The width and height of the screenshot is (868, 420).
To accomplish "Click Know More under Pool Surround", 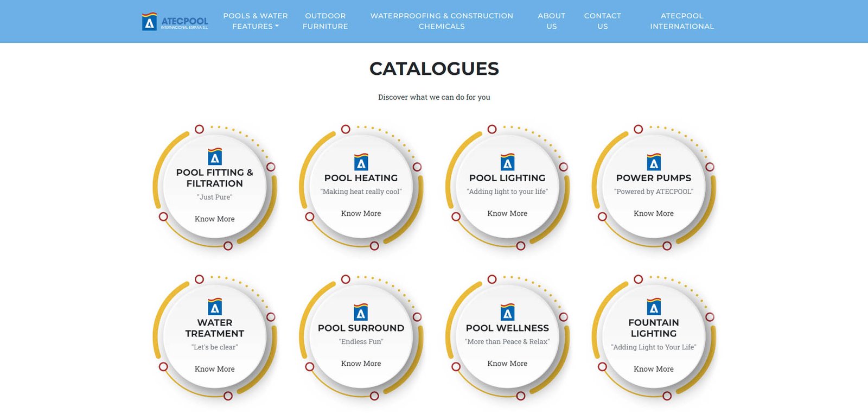I will (361, 363).
